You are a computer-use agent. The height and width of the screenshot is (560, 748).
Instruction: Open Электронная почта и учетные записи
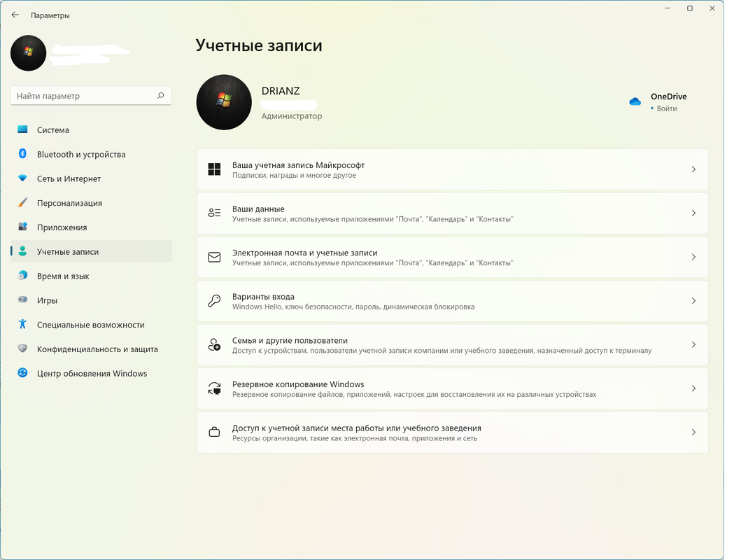(453, 258)
